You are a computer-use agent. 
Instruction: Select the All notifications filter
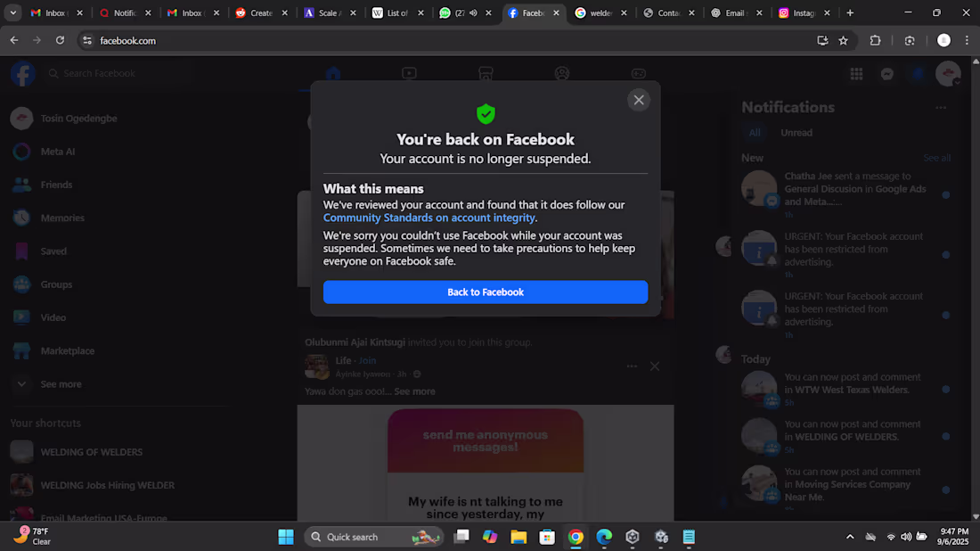click(755, 132)
